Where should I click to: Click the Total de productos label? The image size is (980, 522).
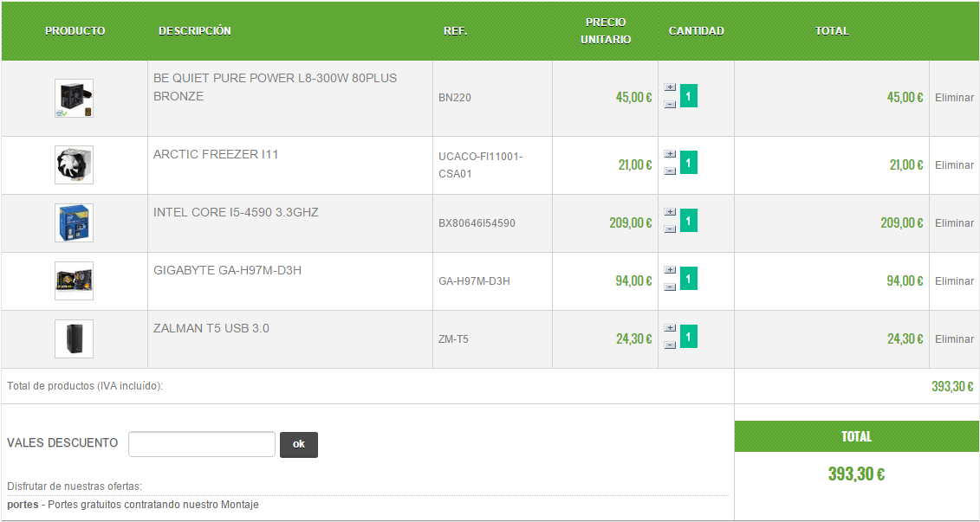point(85,386)
